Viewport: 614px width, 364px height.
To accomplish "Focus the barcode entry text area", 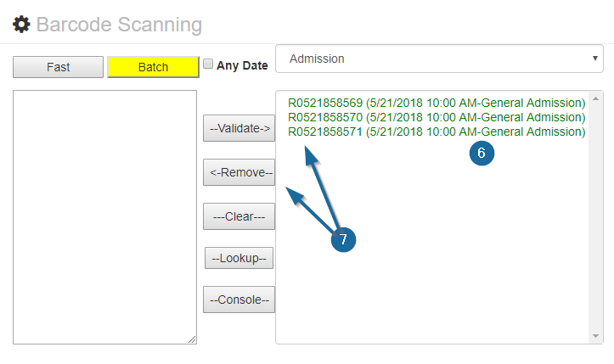I will point(105,217).
